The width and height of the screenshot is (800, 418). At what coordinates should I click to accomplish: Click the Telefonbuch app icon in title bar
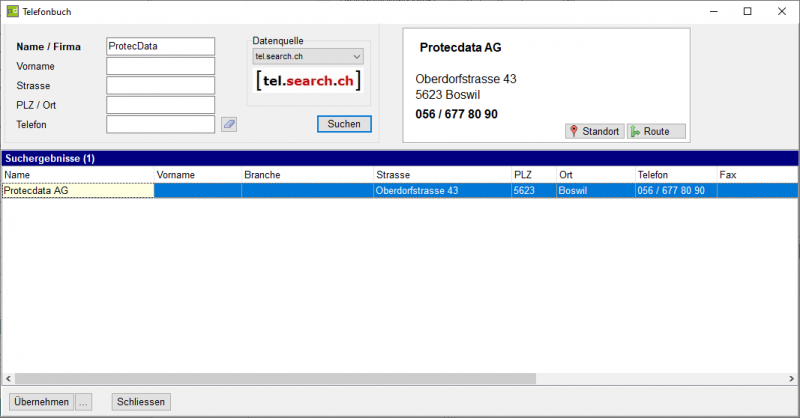pos(12,11)
